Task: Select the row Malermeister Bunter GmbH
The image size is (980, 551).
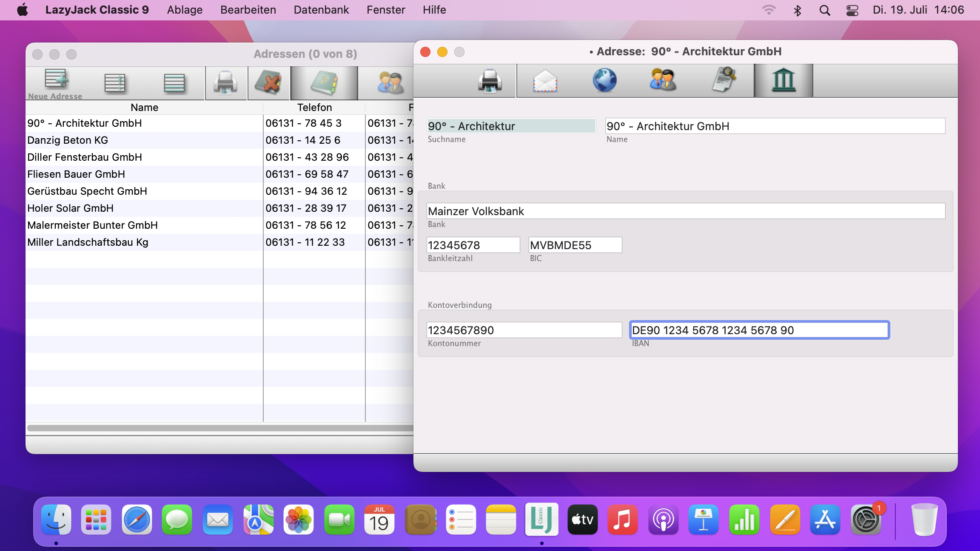Action: [219, 225]
